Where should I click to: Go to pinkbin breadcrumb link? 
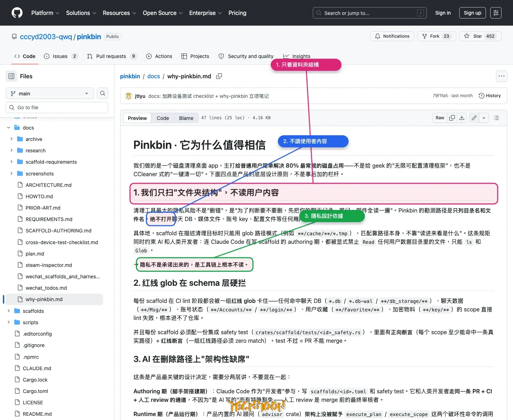tap(130, 76)
